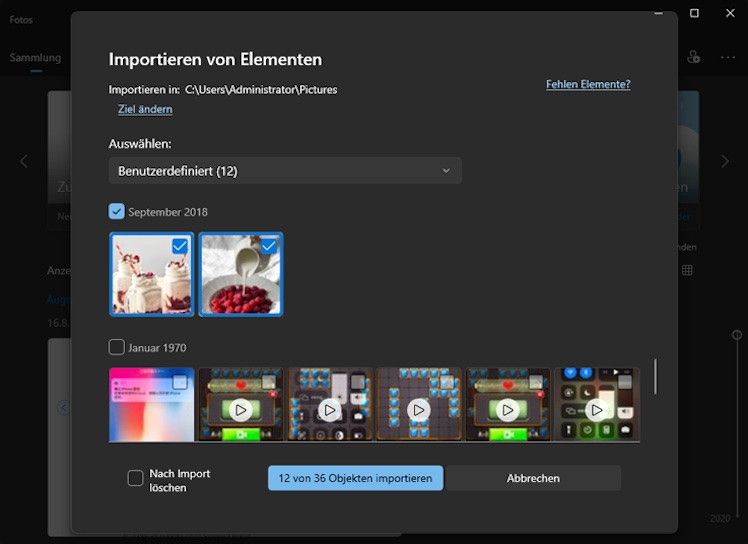Click the left arrow to previous highlight
748x544 pixels.
click(24, 161)
